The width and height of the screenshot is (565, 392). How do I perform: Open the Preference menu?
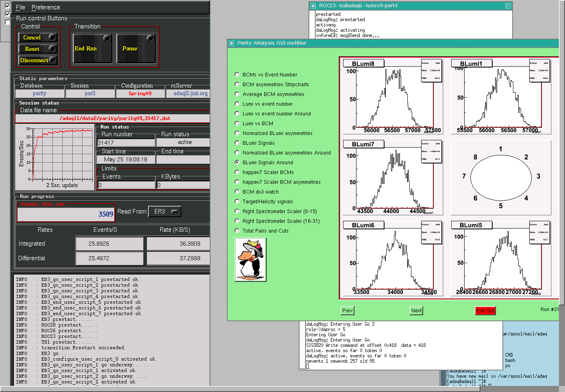46,7
